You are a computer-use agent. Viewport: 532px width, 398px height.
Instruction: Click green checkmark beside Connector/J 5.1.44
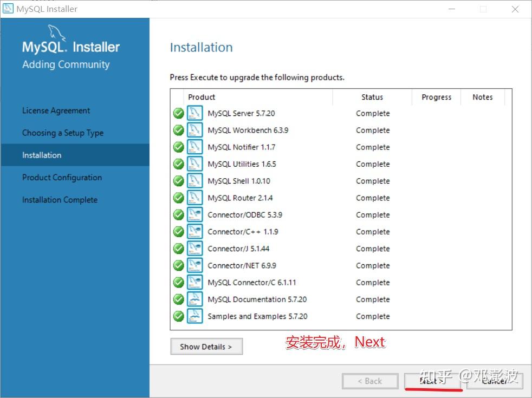[x=178, y=249]
